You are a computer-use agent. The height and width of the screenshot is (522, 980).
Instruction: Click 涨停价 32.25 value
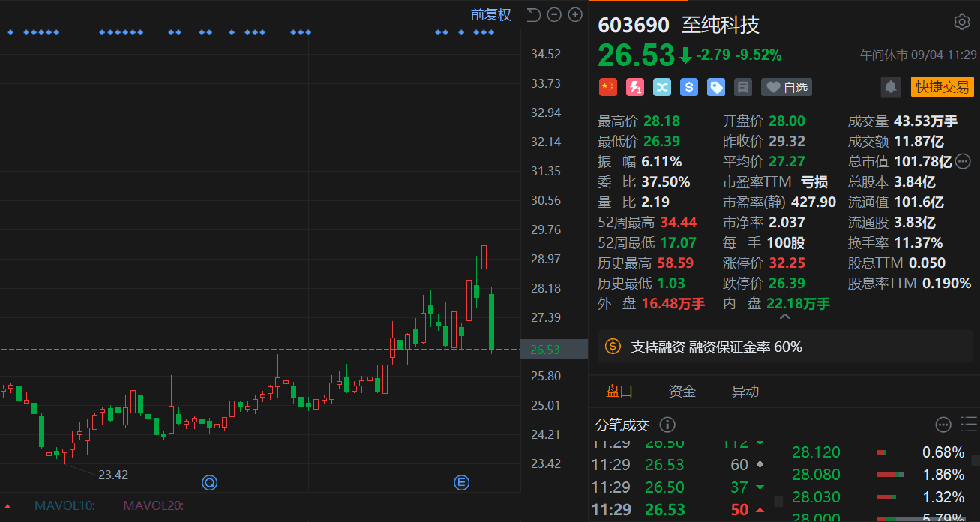(787, 262)
